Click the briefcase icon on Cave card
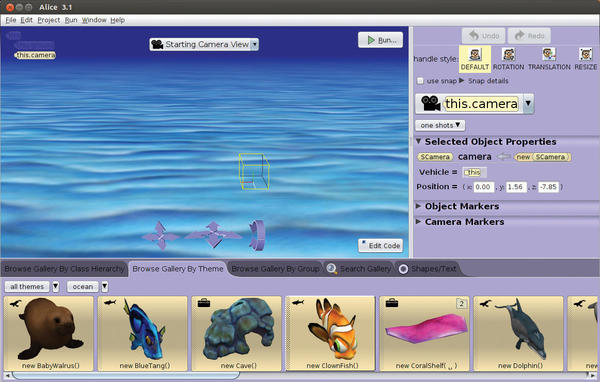 [204, 303]
